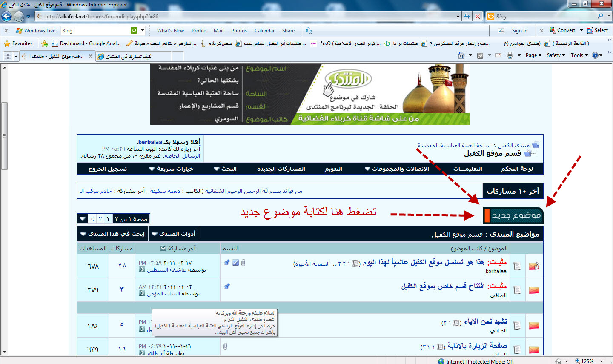This screenshot has height=364, width=613.
Task: Open the thread 'افتتاح قسم خاص بموقع الكفيل'
Action: click(443, 286)
